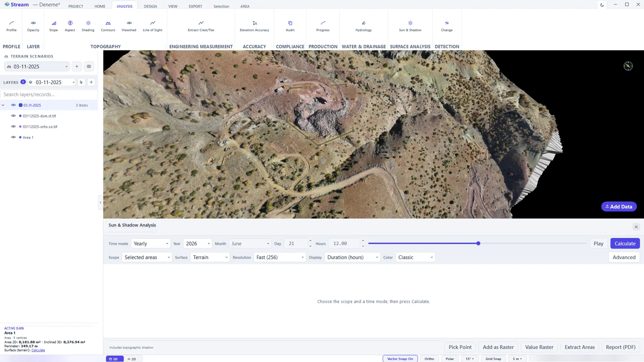The width and height of the screenshot is (644, 362).
Task: Open the Time mode Yearly dropdown
Action: (x=151, y=244)
